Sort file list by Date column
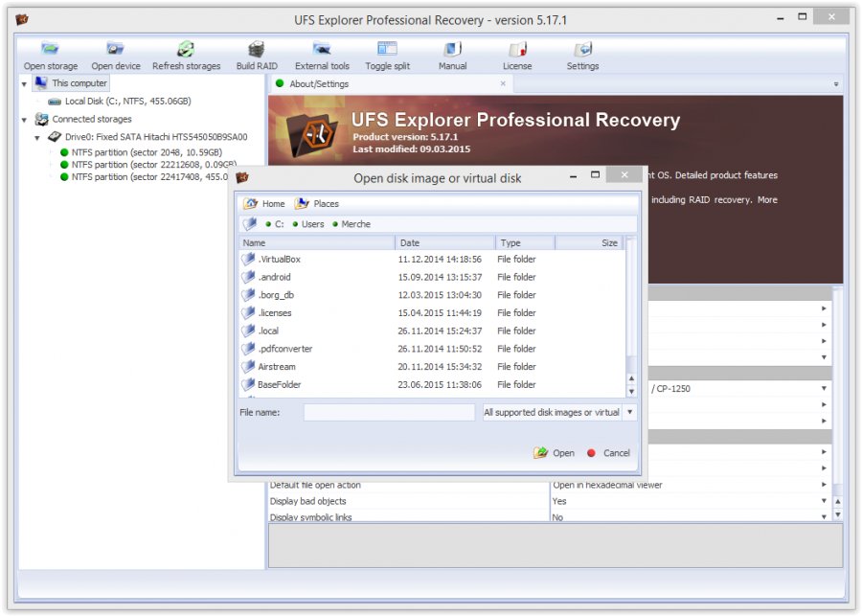The image size is (862, 616). coord(444,242)
